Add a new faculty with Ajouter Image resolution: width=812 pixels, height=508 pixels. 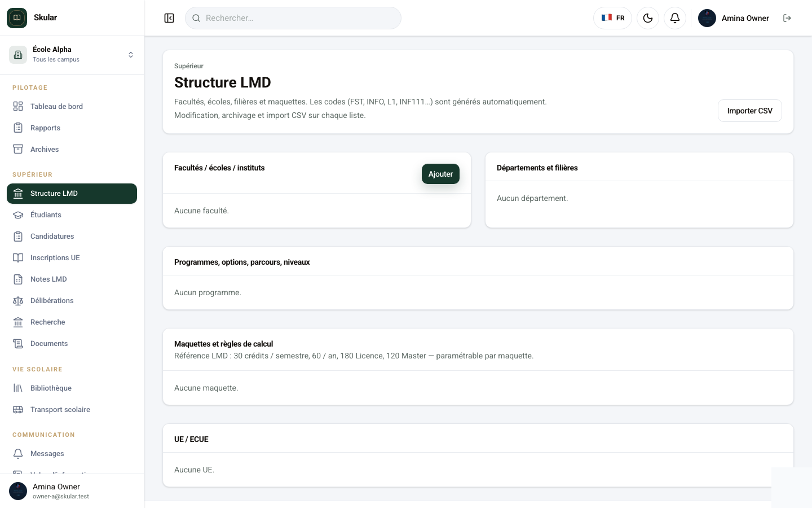click(x=440, y=174)
